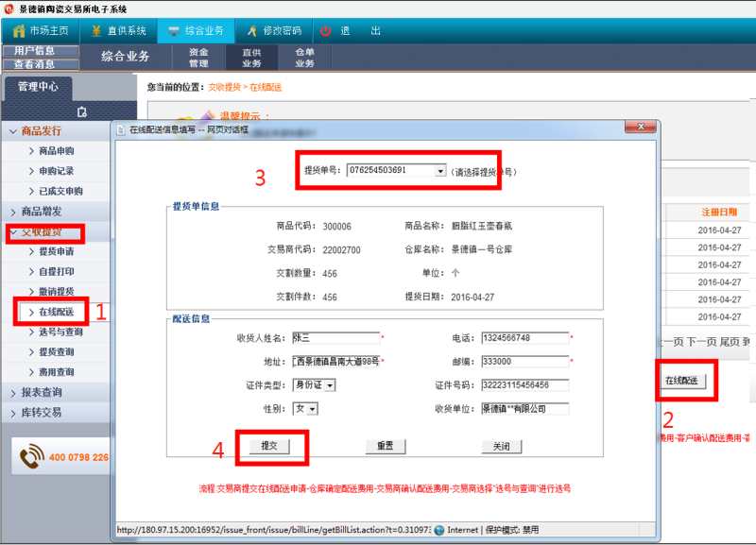
Task: Select 在线配送 in the sidebar
Action: pos(57,312)
